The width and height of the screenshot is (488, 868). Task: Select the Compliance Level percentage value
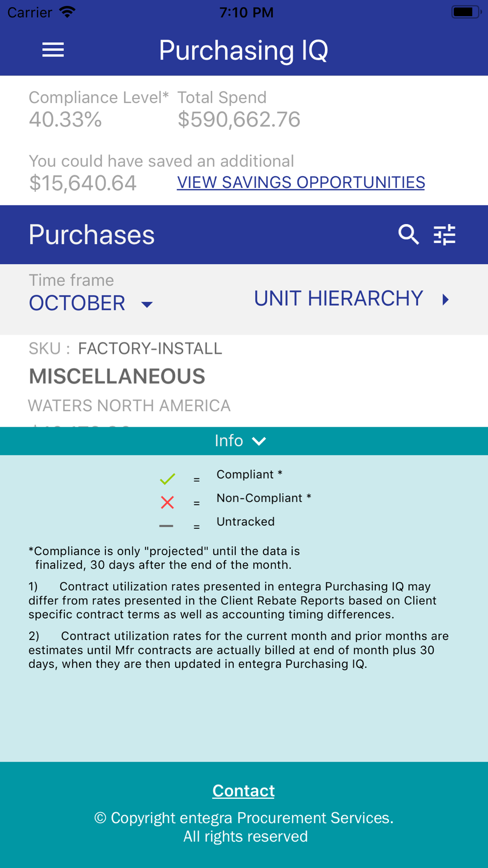(x=65, y=120)
